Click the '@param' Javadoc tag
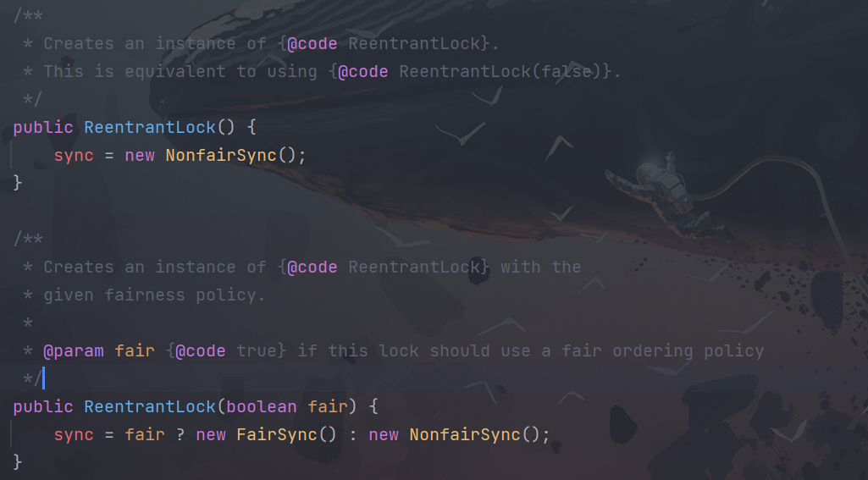The image size is (868, 480). point(74,351)
